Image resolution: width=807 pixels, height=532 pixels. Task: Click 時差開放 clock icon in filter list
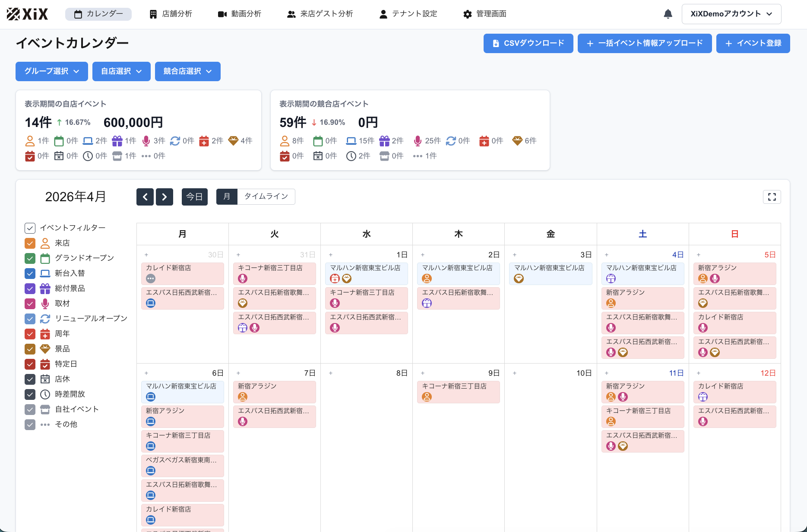point(45,394)
